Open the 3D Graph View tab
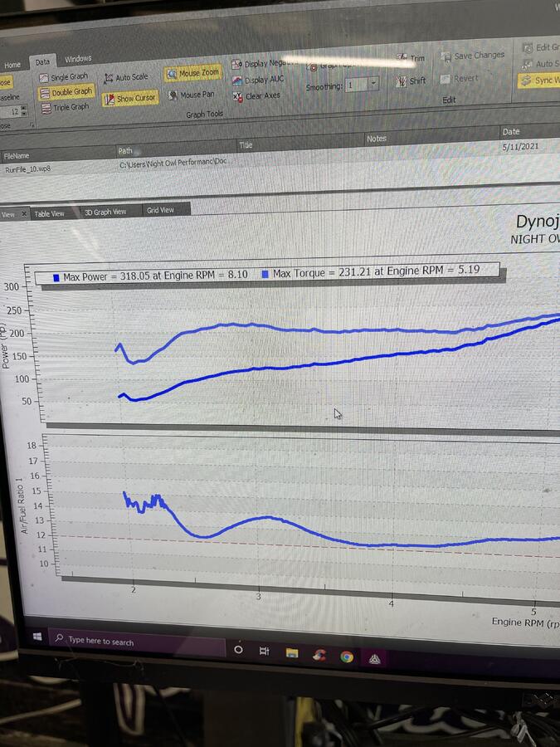560x747 pixels. (105, 212)
